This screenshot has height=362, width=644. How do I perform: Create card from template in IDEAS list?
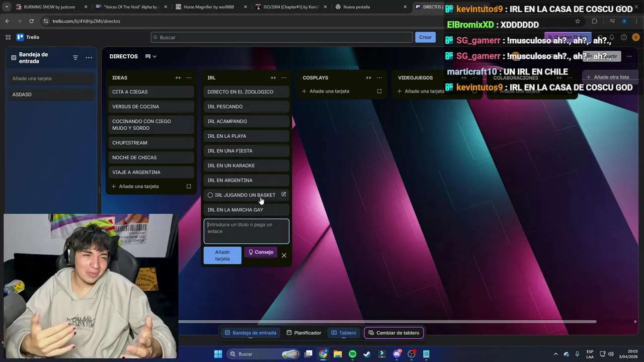189,187
